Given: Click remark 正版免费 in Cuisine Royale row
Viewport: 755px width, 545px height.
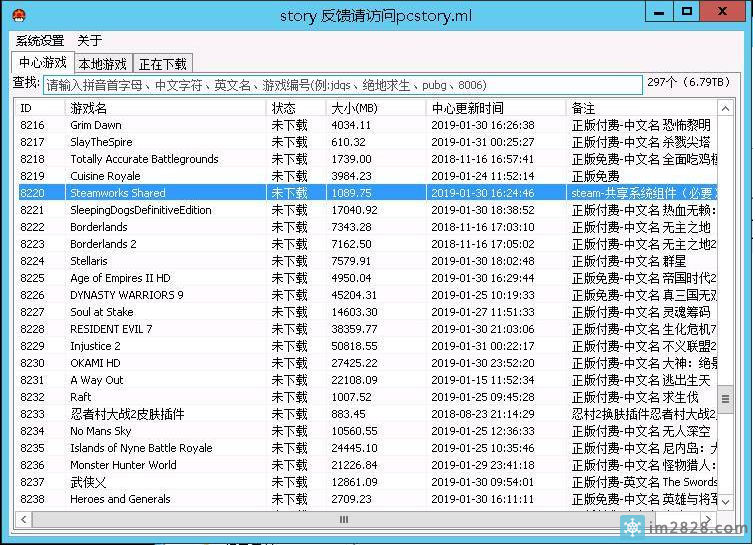Looking at the screenshot, I should pyautogui.click(x=595, y=176).
